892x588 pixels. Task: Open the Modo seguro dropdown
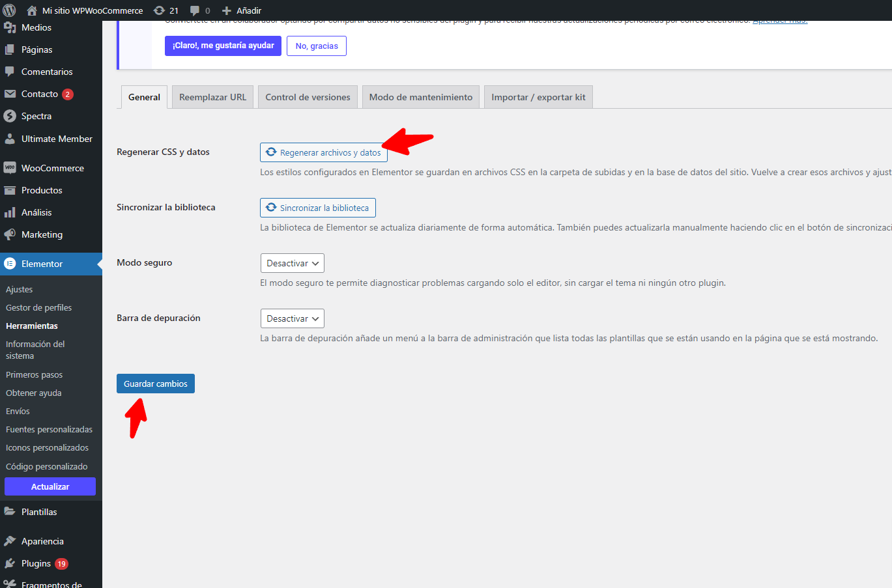[x=292, y=263]
